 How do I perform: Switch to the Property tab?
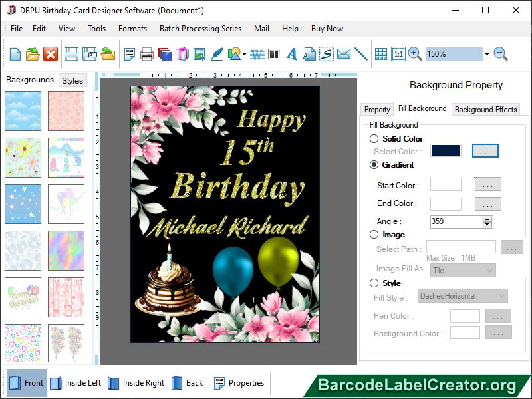click(376, 110)
